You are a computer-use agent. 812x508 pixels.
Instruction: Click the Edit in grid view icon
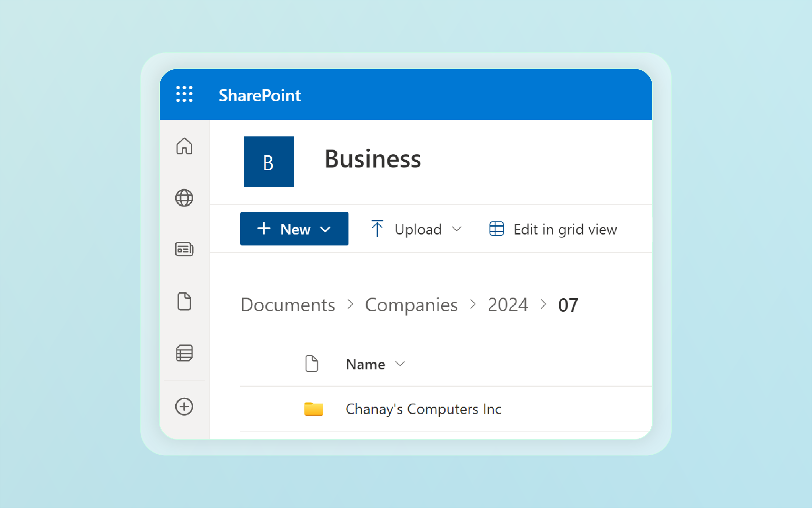pyautogui.click(x=496, y=228)
